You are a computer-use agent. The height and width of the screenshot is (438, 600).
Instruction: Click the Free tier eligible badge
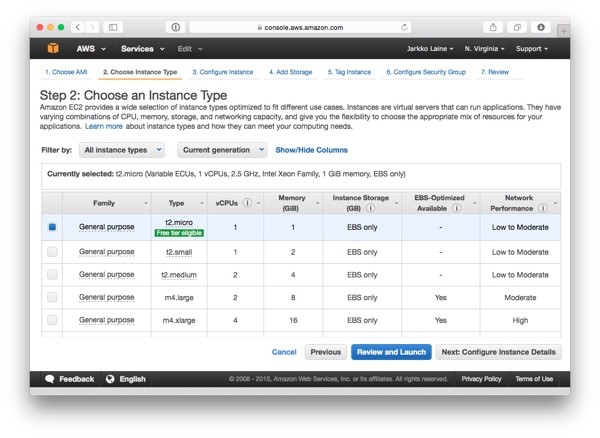[179, 233]
